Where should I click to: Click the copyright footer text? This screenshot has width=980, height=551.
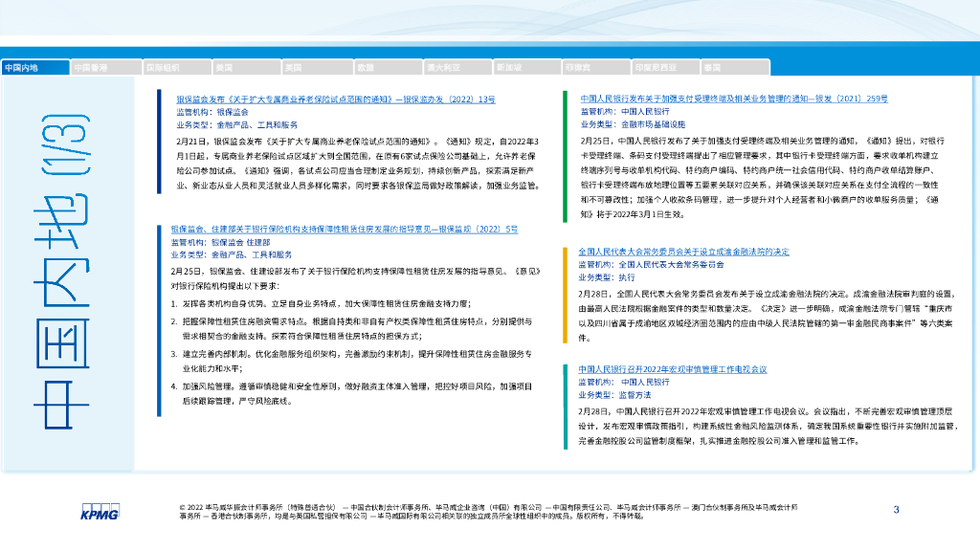coord(488,511)
